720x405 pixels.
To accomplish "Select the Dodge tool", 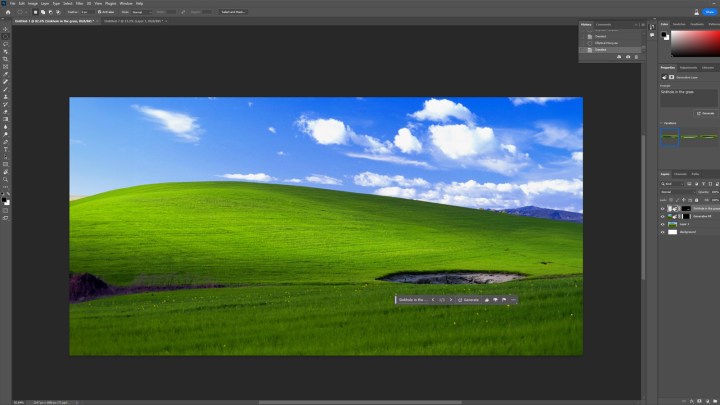I will (6, 134).
